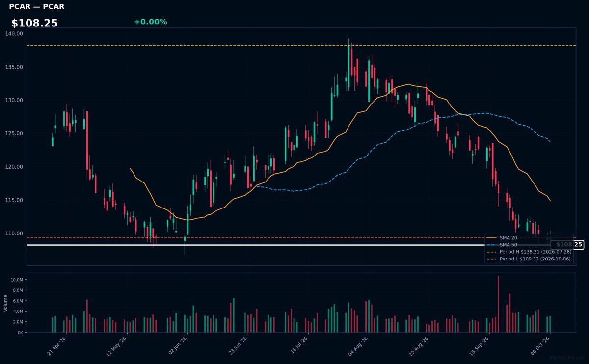Screen dimensions: 589x364
Task: Click the 110.00 price axis label
Action: tap(15, 234)
